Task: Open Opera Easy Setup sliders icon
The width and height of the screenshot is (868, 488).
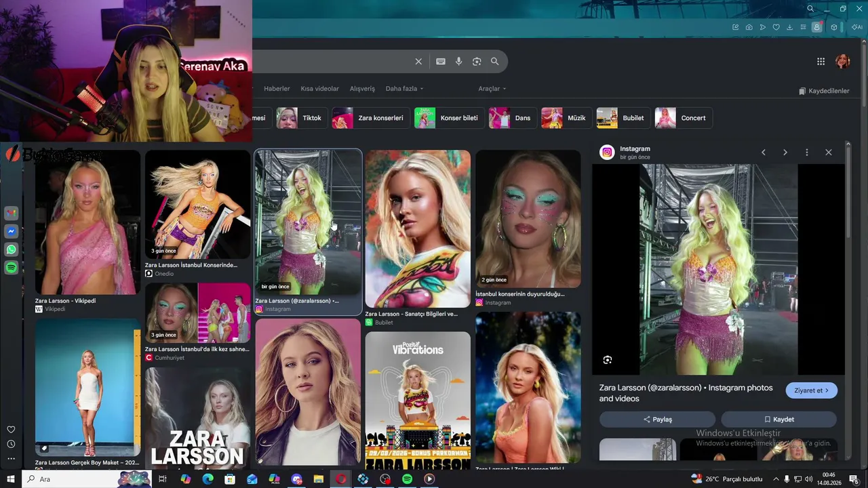Action: 804,27
